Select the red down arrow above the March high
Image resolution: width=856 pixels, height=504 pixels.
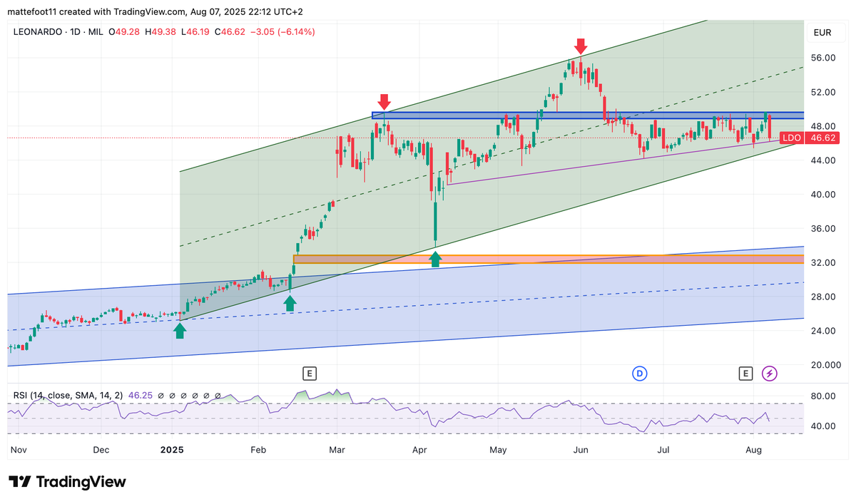(384, 101)
